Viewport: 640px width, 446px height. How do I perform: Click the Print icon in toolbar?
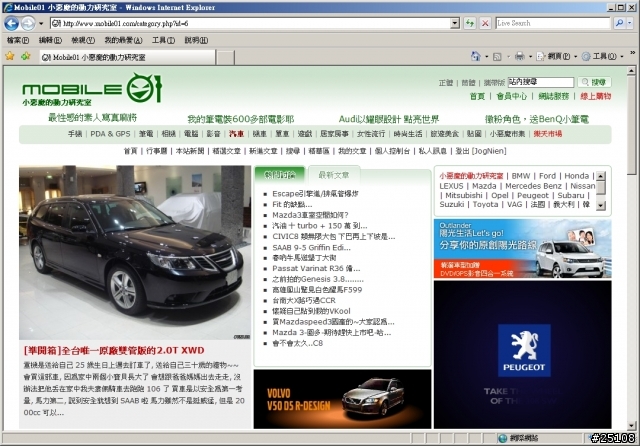519,56
